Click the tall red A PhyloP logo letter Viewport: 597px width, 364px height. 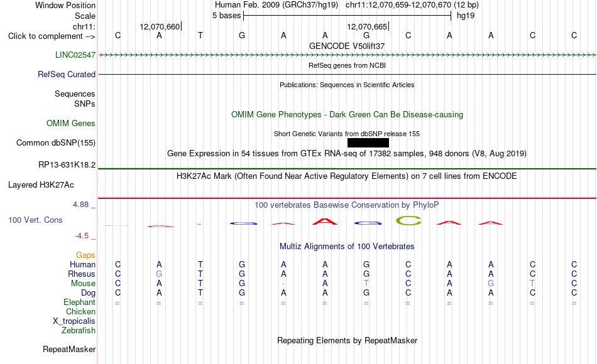(x=325, y=222)
